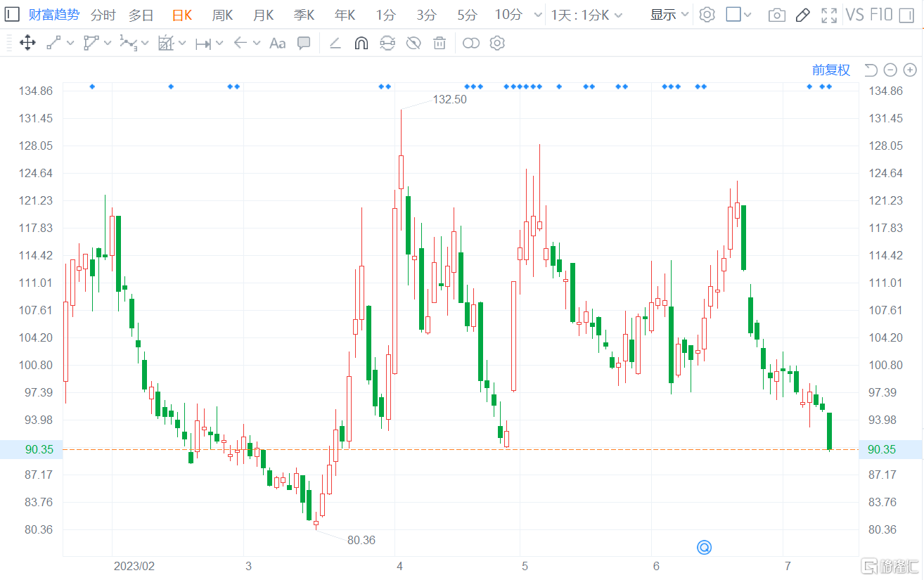Open the chart settings gear icon
This screenshot has height=580, width=924.
[x=707, y=14]
